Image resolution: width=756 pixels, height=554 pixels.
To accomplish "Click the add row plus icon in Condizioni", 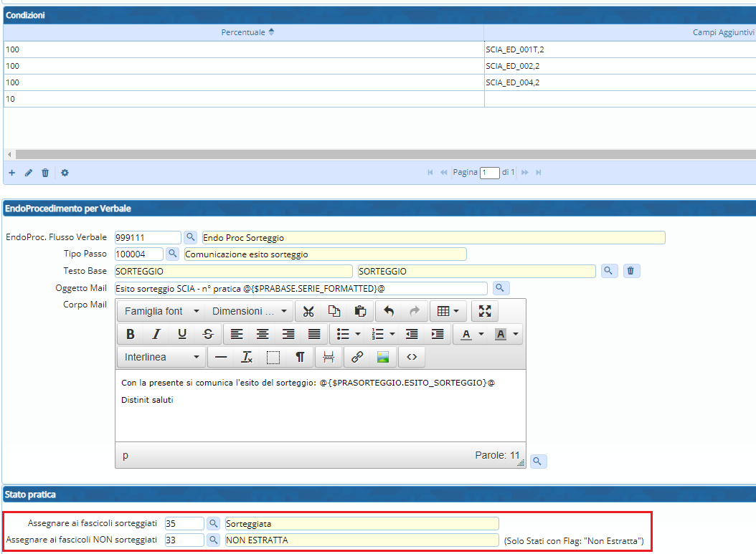I will [x=11, y=173].
